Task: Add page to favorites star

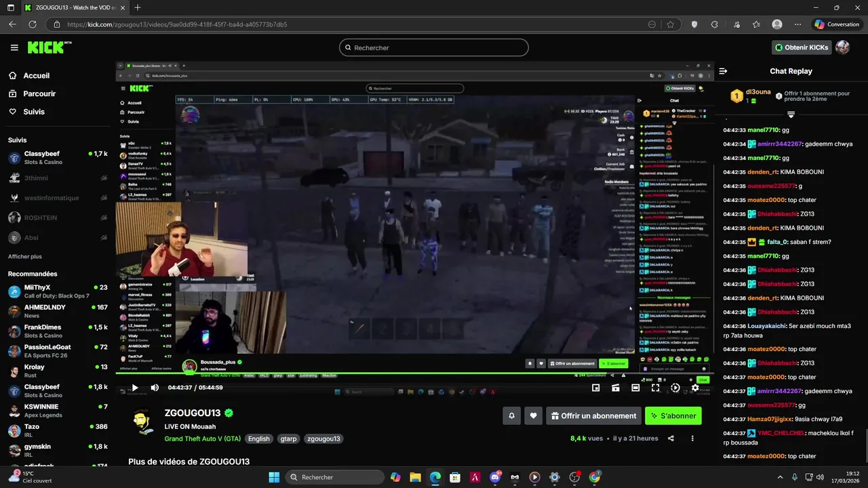Action: point(670,24)
